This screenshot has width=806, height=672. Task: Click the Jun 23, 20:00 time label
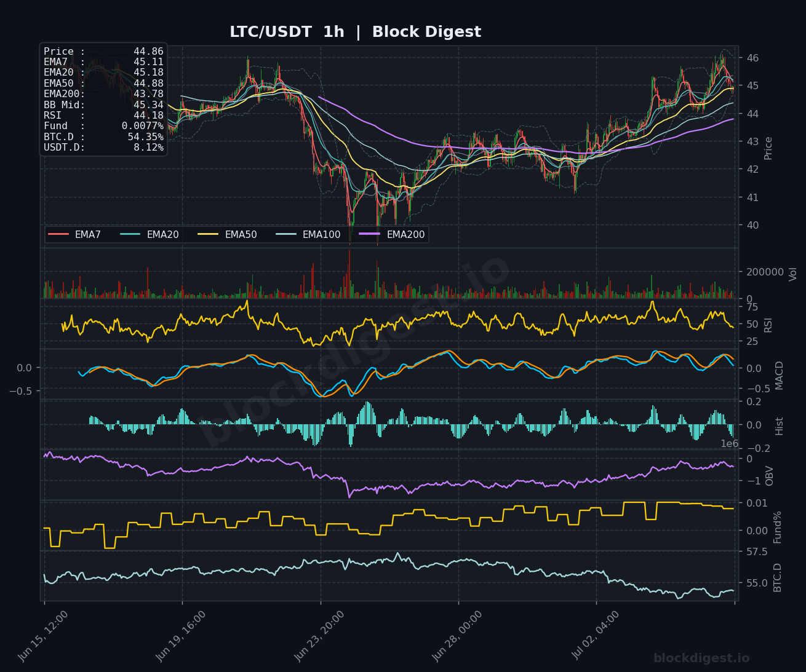pos(319,636)
